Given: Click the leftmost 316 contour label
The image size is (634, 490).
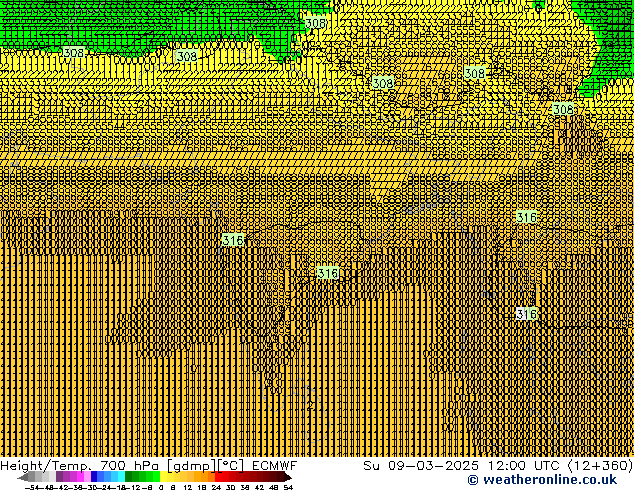Looking at the screenshot, I should point(233,241).
